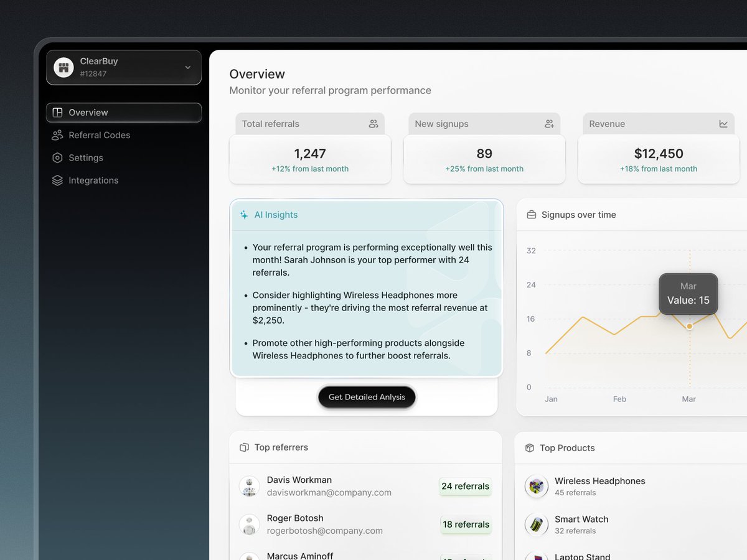
Task: Click the Feb label on chart axis
Action: tap(619, 399)
